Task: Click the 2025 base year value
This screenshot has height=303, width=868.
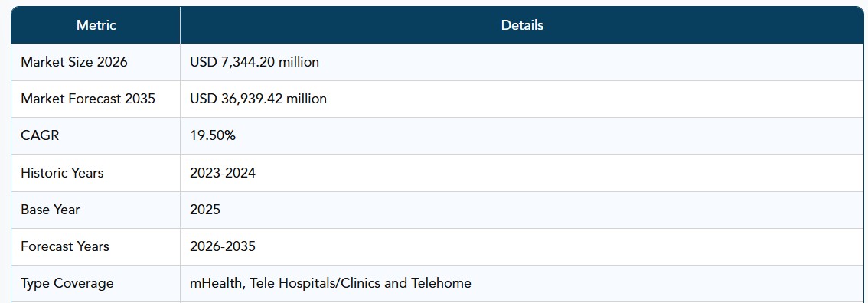Action: pos(205,210)
